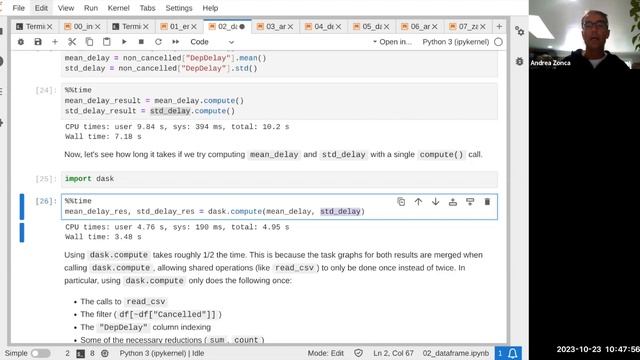Move cell 26 down with the arrow
The image size is (640, 360).
[x=436, y=202]
